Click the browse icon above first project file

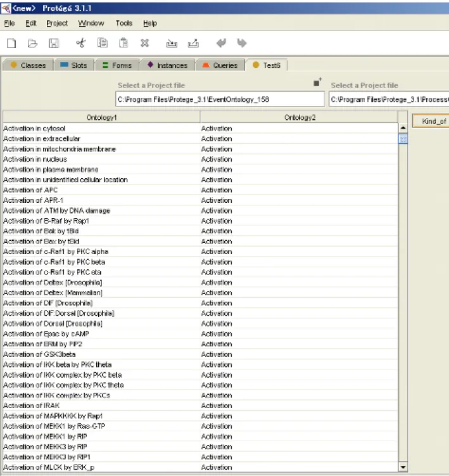coord(317,82)
